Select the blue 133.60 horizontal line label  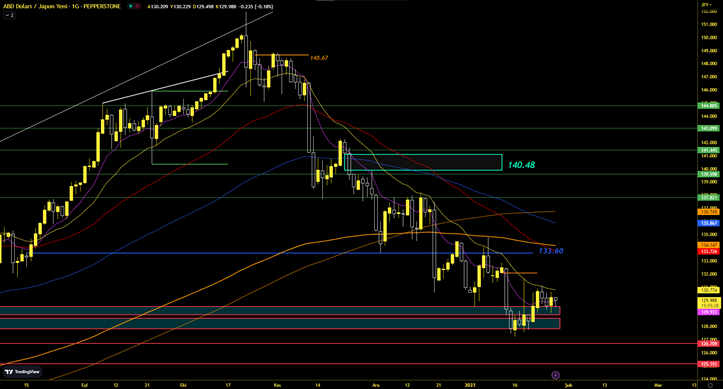[551, 251]
